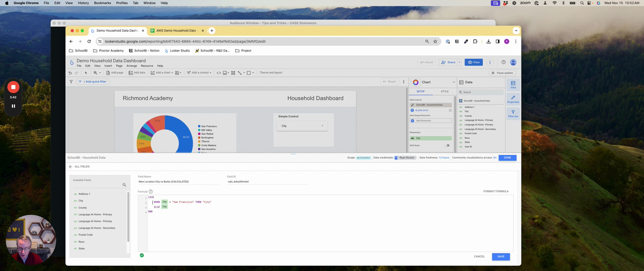Switch to the STYLE tab

coord(445,91)
